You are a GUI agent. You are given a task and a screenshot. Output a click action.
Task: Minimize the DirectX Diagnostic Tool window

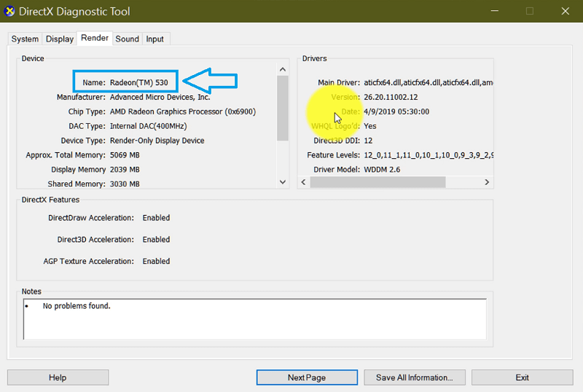495,11
